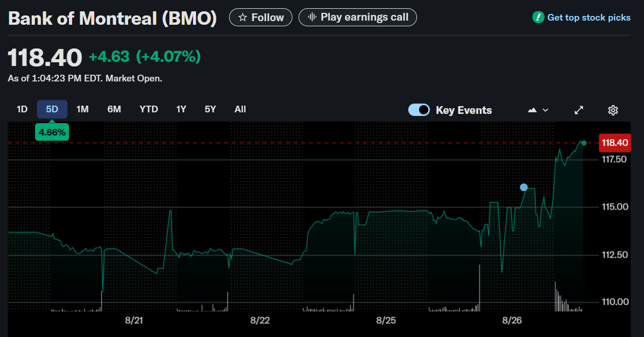644x337 pixels.
Task: Open chart settings gear
Action: (x=613, y=110)
